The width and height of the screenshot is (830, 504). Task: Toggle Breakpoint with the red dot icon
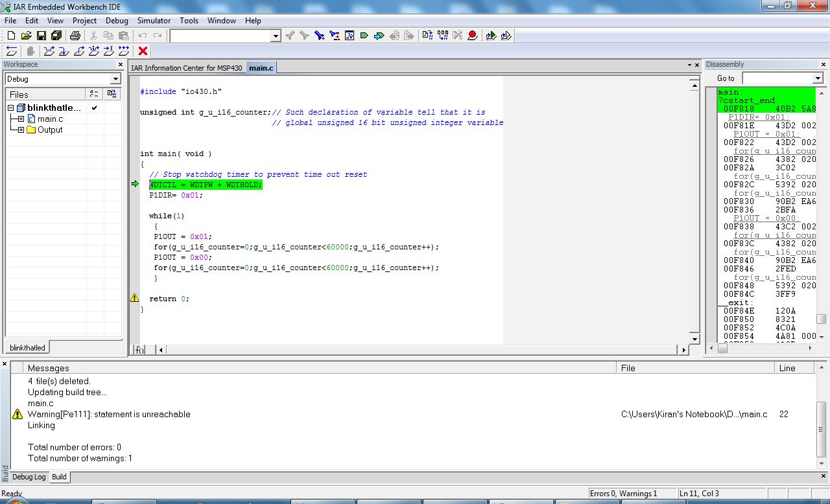point(473,36)
